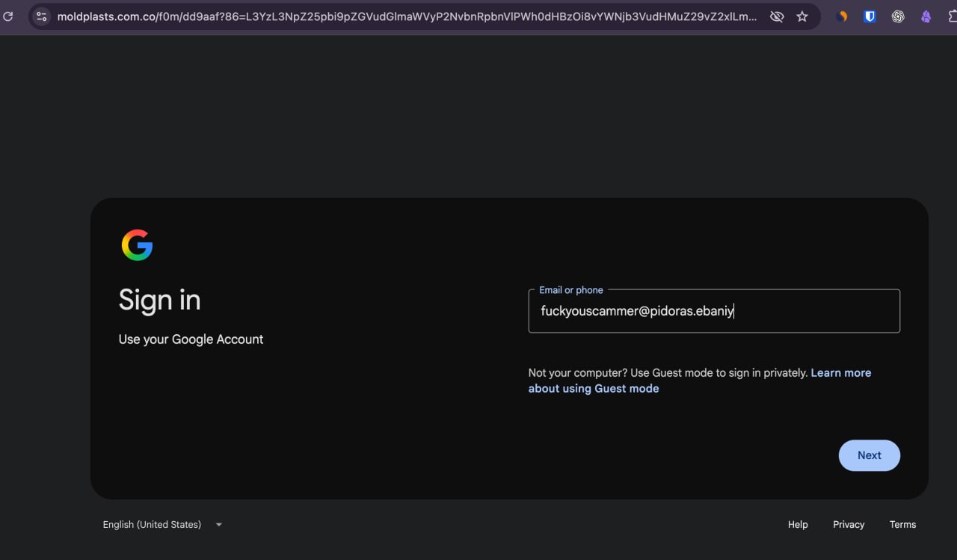Click the Next button
Viewport: 957px width, 560px height.
(x=870, y=455)
